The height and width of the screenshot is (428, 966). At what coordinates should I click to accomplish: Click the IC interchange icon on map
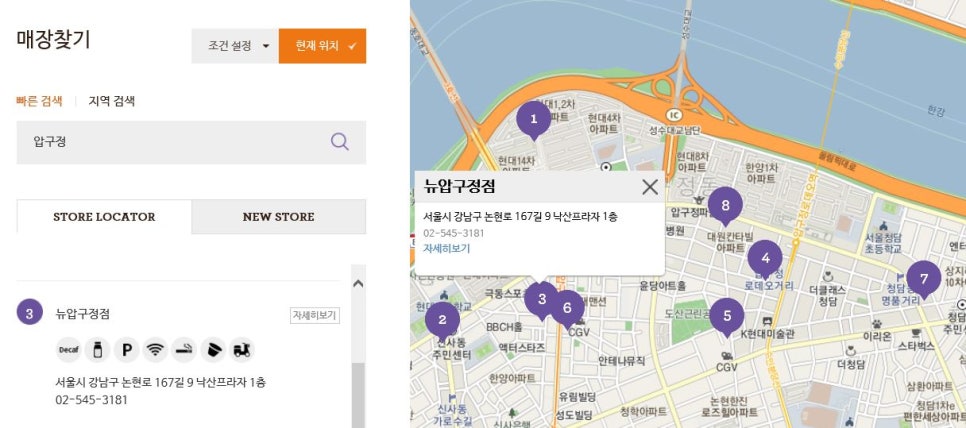point(674,115)
